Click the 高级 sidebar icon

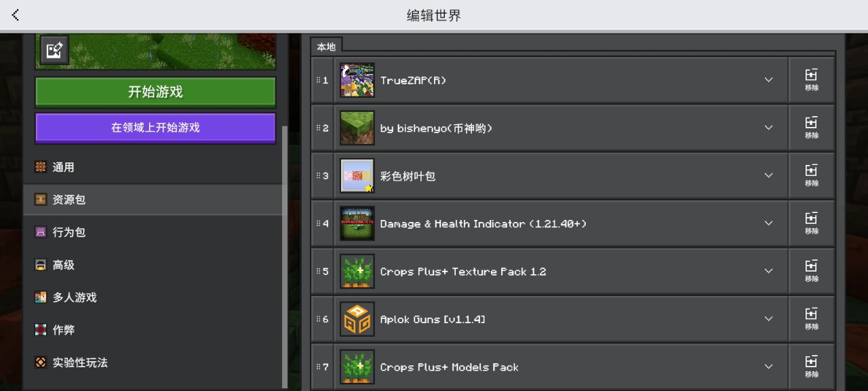(x=41, y=265)
